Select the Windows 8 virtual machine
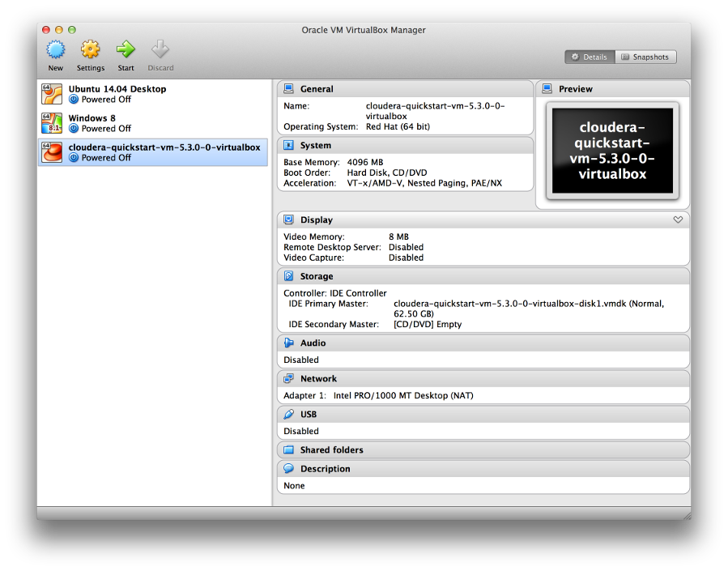The image size is (728, 571). click(x=153, y=123)
